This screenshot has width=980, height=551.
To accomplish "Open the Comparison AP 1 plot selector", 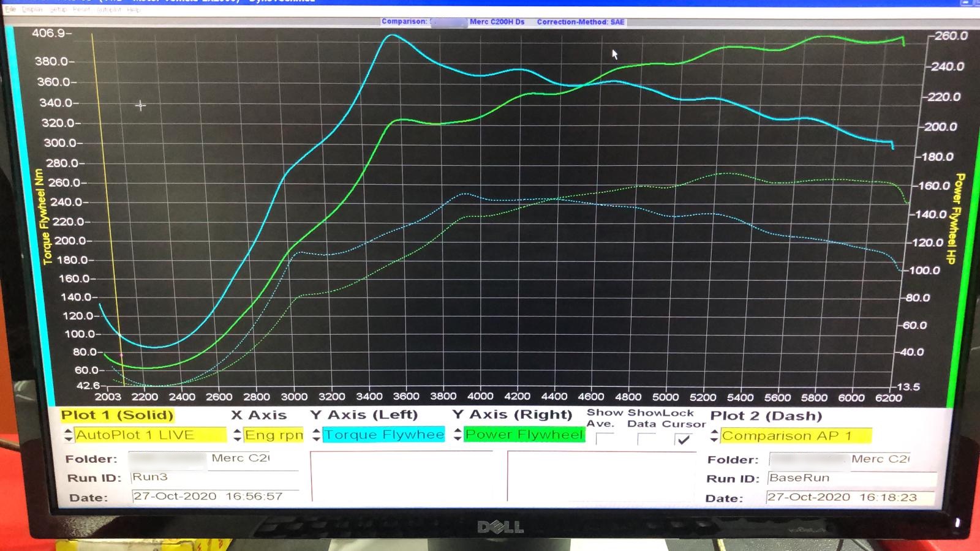I will tap(796, 436).
